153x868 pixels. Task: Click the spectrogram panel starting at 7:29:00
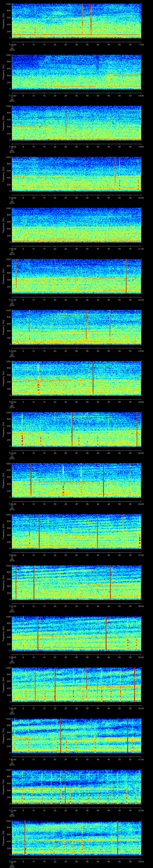(x=76, y=685)
